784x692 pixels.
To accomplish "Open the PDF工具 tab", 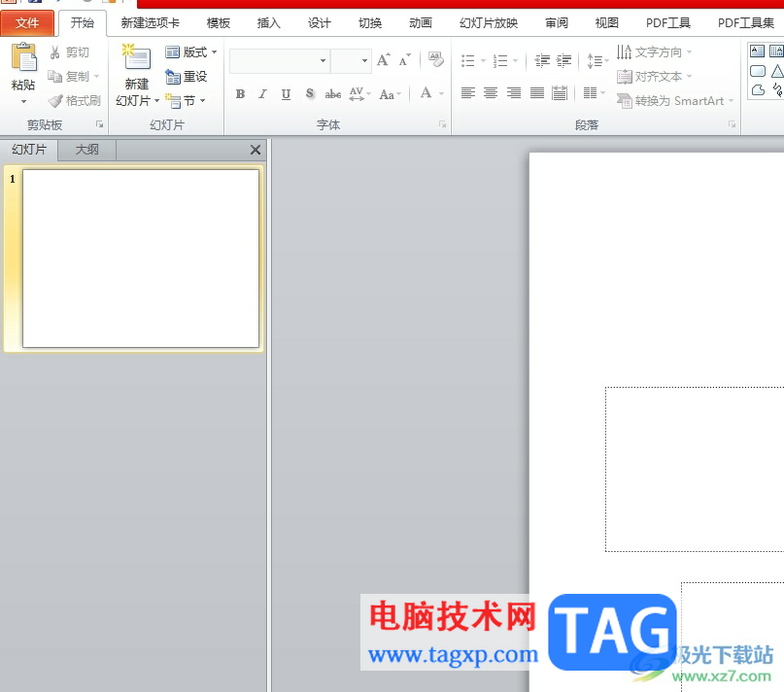I will point(668,23).
